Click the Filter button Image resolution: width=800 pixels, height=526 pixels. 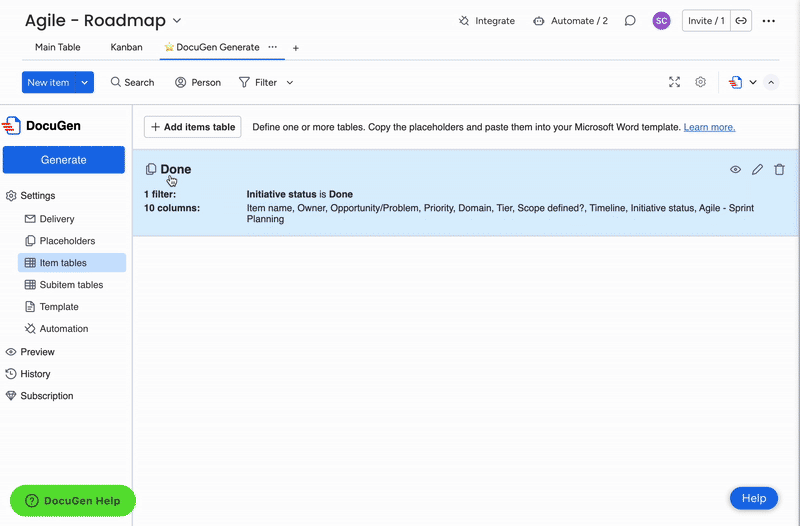pos(258,82)
